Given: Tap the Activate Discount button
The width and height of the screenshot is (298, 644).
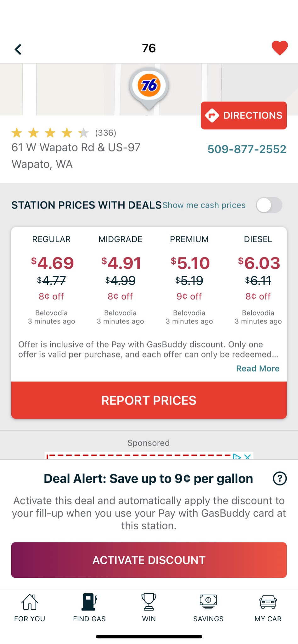Looking at the screenshot, I should 149,560.
